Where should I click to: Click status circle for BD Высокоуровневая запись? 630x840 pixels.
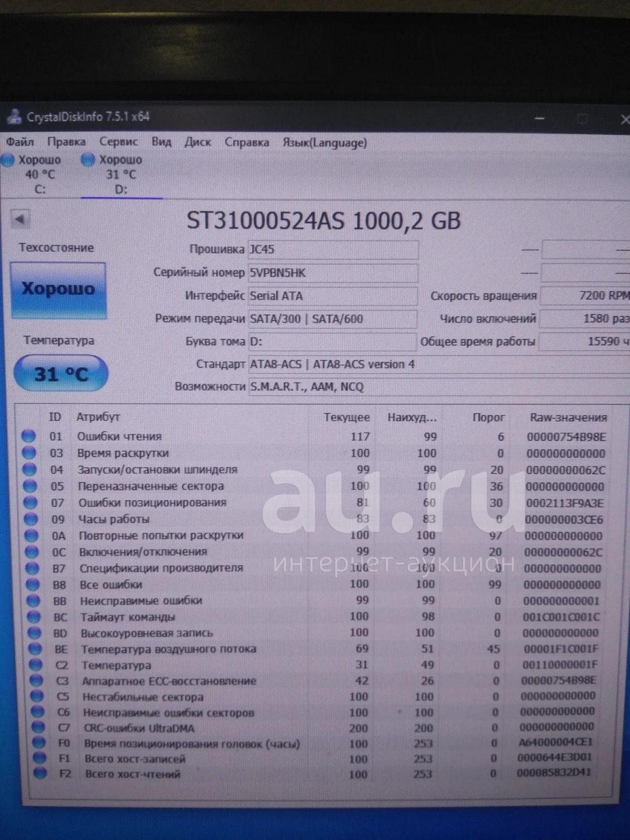(x=34, y=633)
